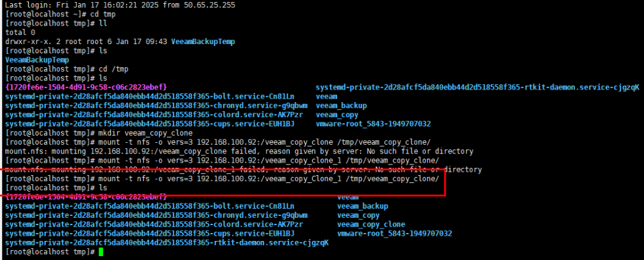Screen dimensions: 644x260
Task: Click the colord.service-AK7Pzr entry in last listing
Action: pyautogui.click(x=154, y=224)
